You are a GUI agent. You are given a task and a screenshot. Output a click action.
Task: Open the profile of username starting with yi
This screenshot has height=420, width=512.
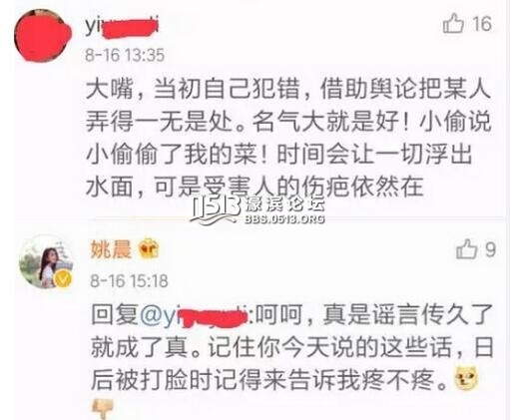coord(122,27)
